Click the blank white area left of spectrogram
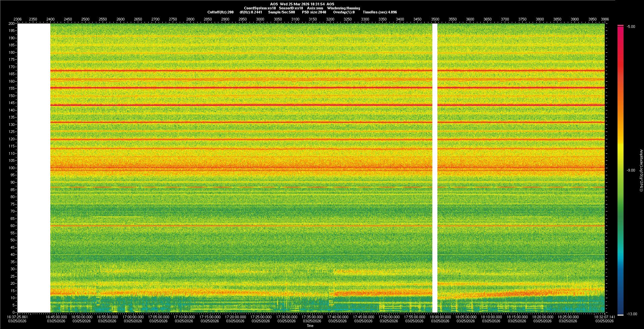Image resolution: width=644 pixels, height=329 pixels. [34, 168]
